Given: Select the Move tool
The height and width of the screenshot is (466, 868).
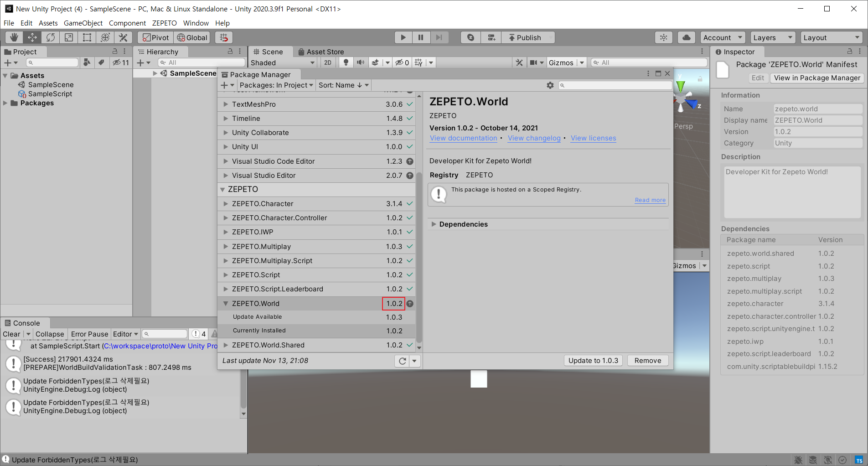Looking at the screenshot, I should coord(32,37).
